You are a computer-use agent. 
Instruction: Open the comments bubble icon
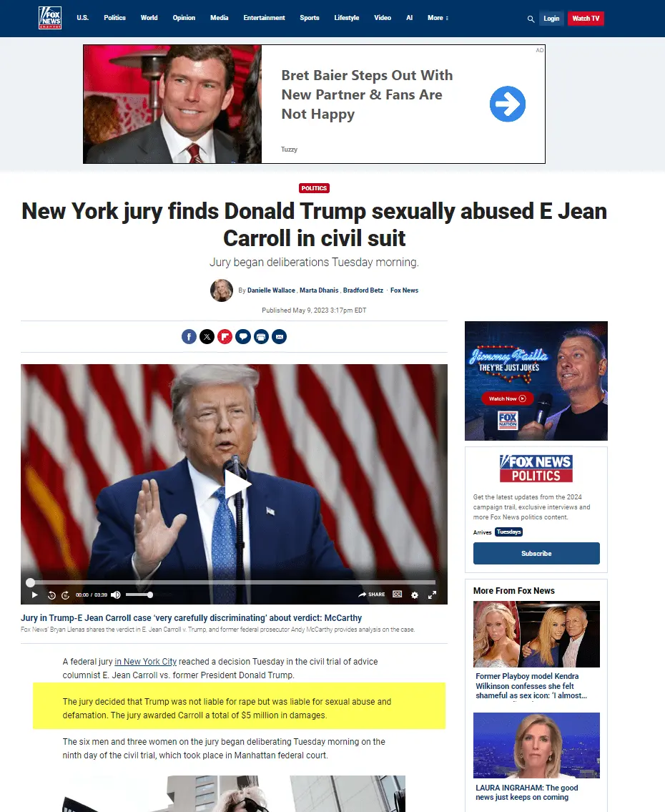243,337
